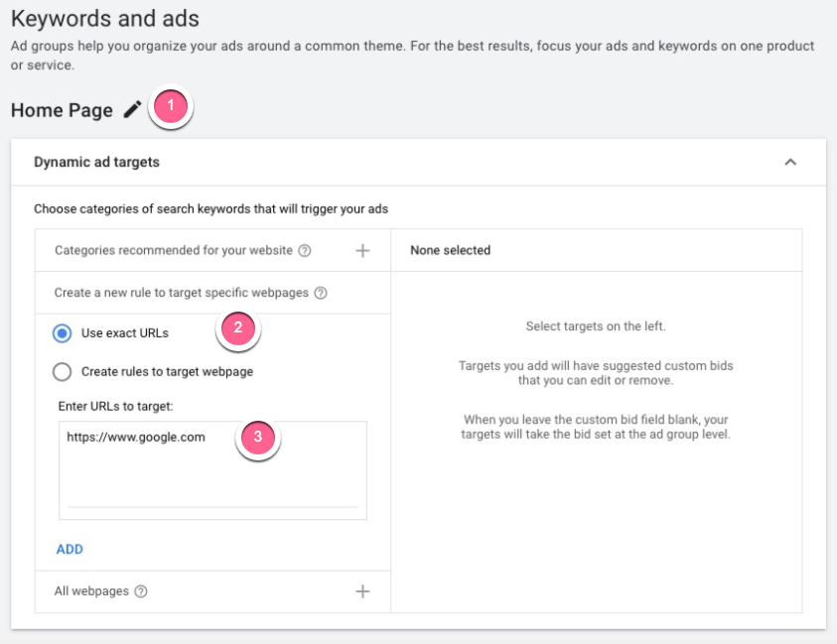Click the None selected header text
The width and height of the screenshot is (837, 644).
[x=450, y=251]
